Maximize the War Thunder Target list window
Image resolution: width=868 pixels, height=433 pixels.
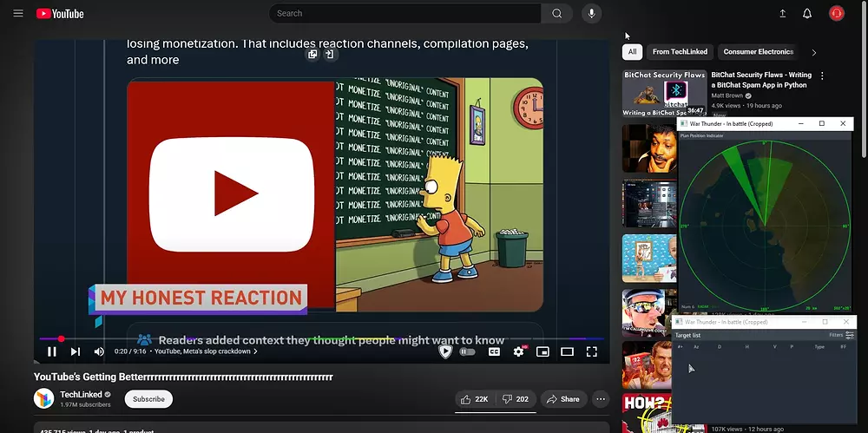pyautogui.click(x=825, y=322)
